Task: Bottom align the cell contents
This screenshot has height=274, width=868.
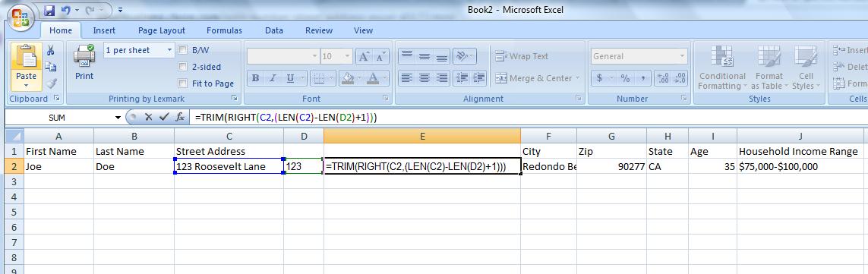Action: [x=442, y=56]
